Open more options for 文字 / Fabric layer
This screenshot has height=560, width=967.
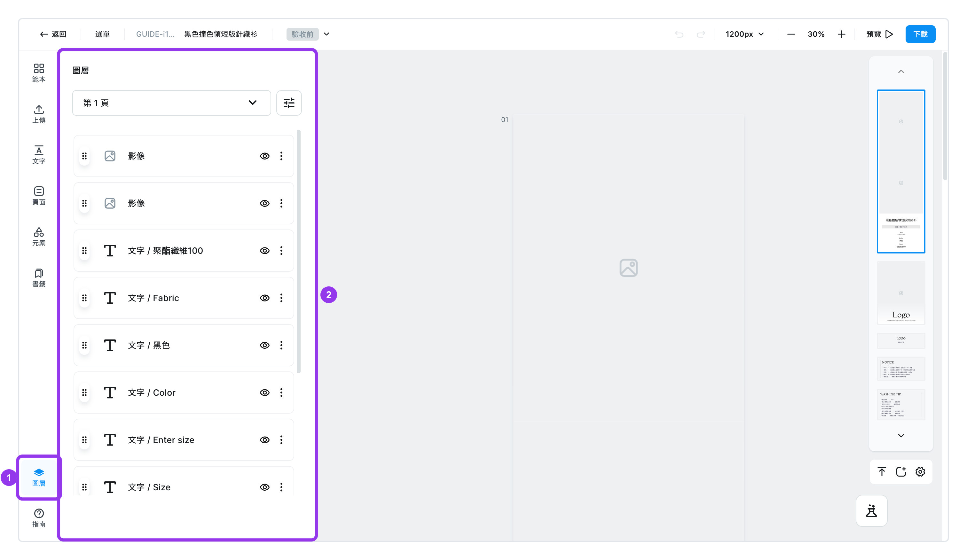281,298
